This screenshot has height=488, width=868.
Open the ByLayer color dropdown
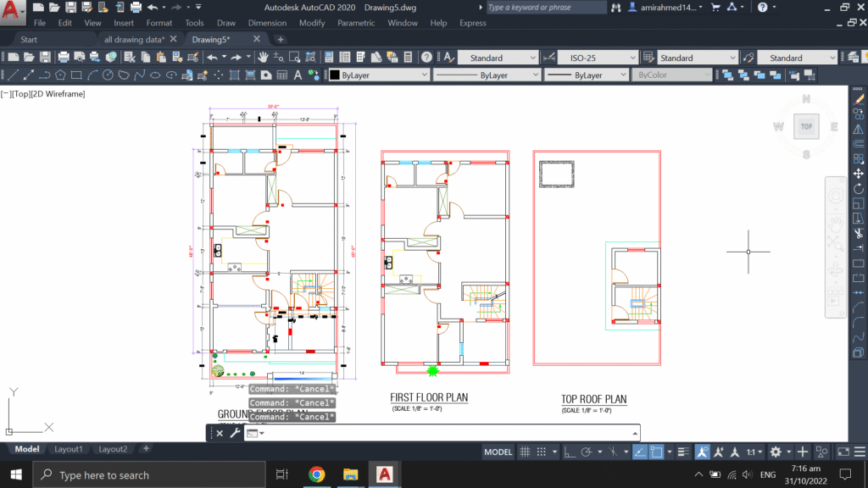click(x=379, y=75)
